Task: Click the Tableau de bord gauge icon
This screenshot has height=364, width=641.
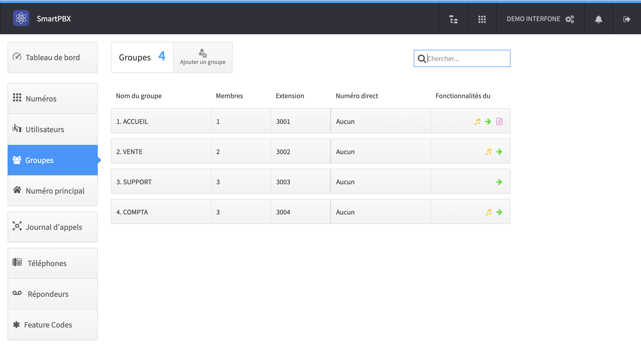Action: click(x=17, y=56)
